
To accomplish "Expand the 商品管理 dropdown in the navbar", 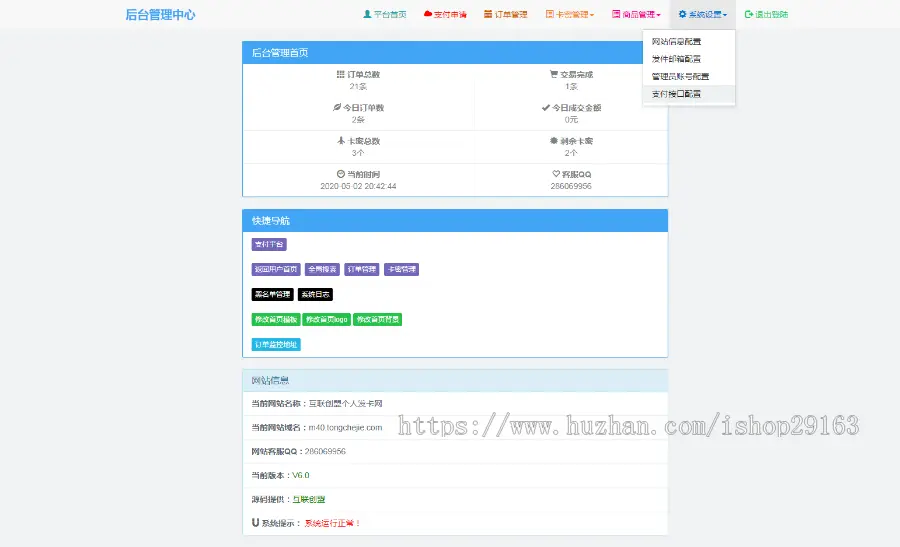I will (636, 14).
